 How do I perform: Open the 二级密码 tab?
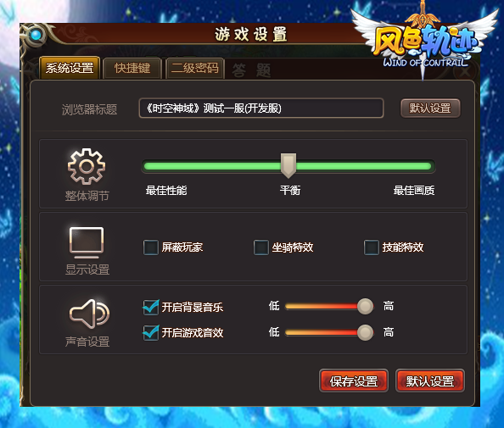click(x=195, y=68)
